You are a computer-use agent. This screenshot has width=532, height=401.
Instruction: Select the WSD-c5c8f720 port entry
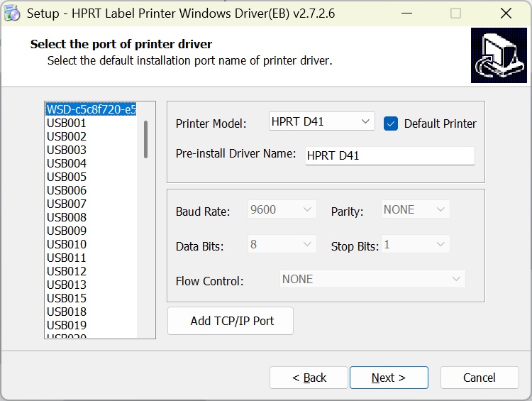point(91,109)
